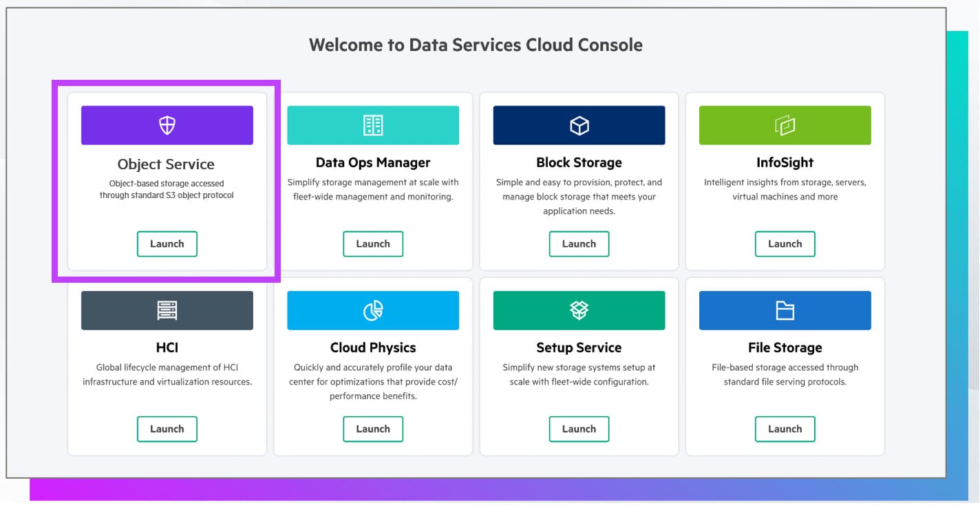Launch File Storage
980x516 pixels.
click(x=785, y=429)
